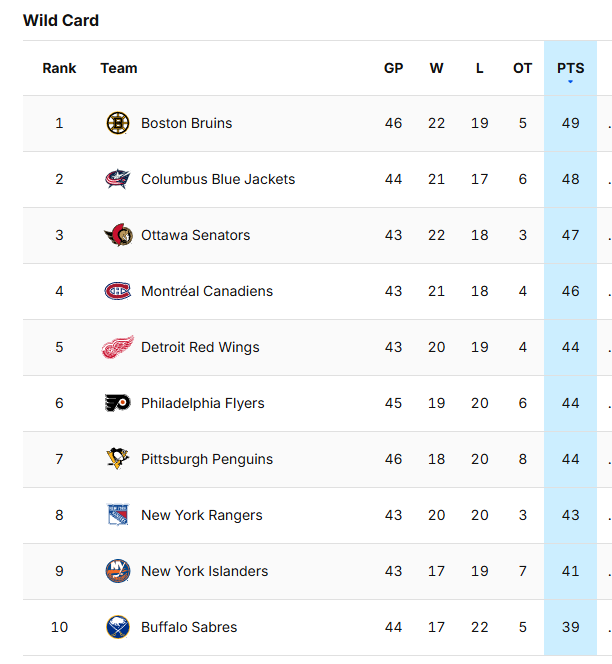Viewport: 612px width, 664px height.
Task: Click the Columbus Blue Jackets logo
Action: (118, 179)
